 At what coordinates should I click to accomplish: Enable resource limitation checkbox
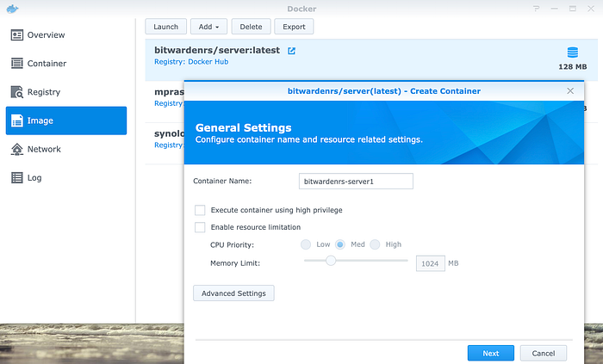coord(200,227)
